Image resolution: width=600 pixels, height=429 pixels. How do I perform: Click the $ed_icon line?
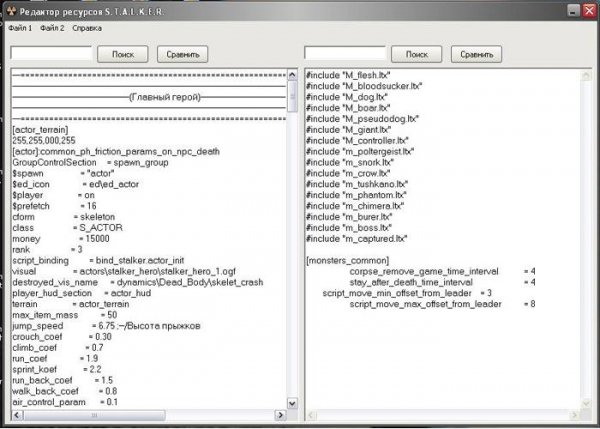click(x=75, y=184)
